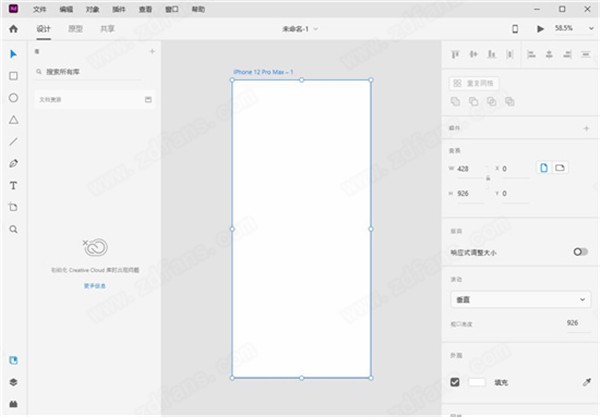
Task: Open the Help menu
Action: tap(198, 9)
